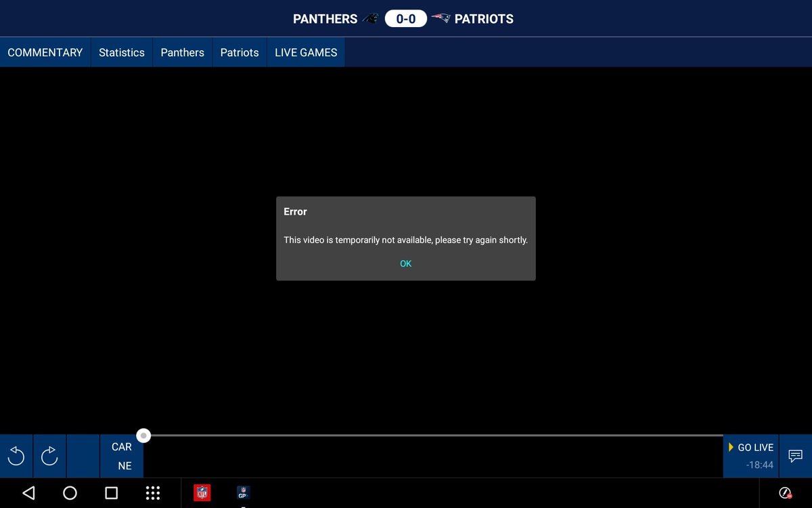Click the Panthers logo in score header

pos(370,19)
